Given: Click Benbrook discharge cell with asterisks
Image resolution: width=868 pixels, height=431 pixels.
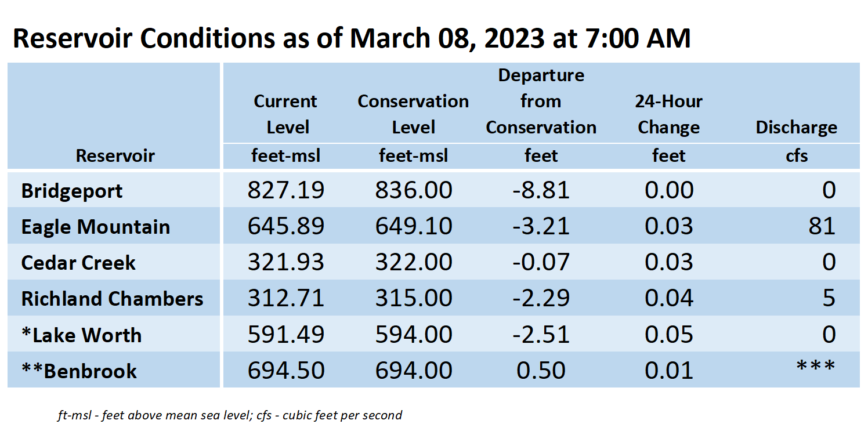Looking at the screenshot, I should 815,367.
